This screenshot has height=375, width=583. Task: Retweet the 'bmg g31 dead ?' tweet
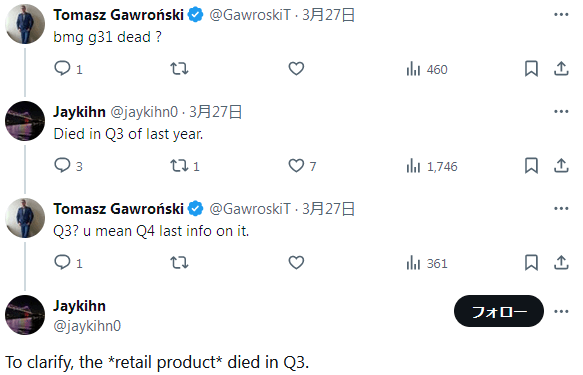point(179,68)
